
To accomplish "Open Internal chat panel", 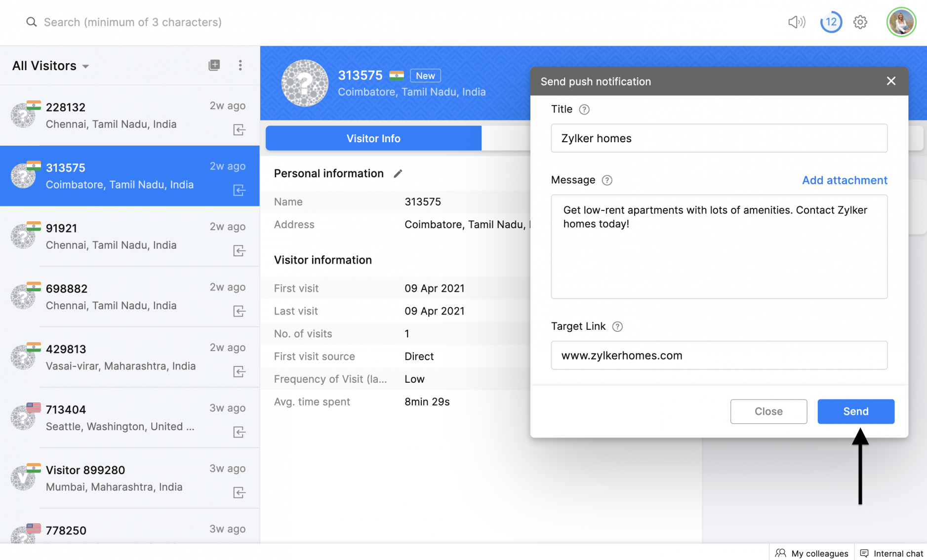I will [891, 553].
